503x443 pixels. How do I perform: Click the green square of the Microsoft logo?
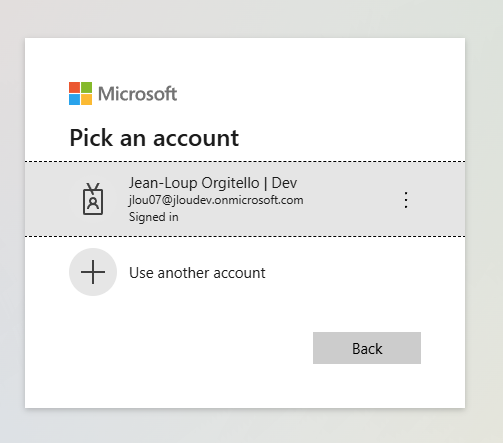click(x=86, y=87)
